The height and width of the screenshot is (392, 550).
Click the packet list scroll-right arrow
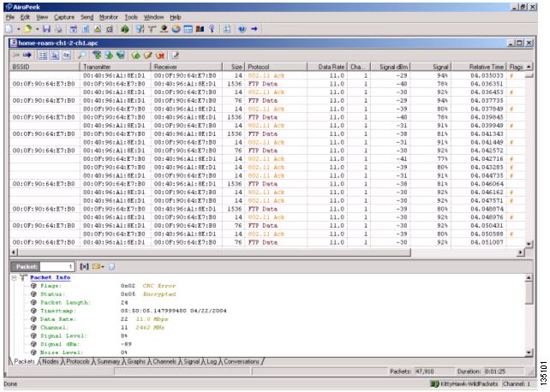(521, 252)
